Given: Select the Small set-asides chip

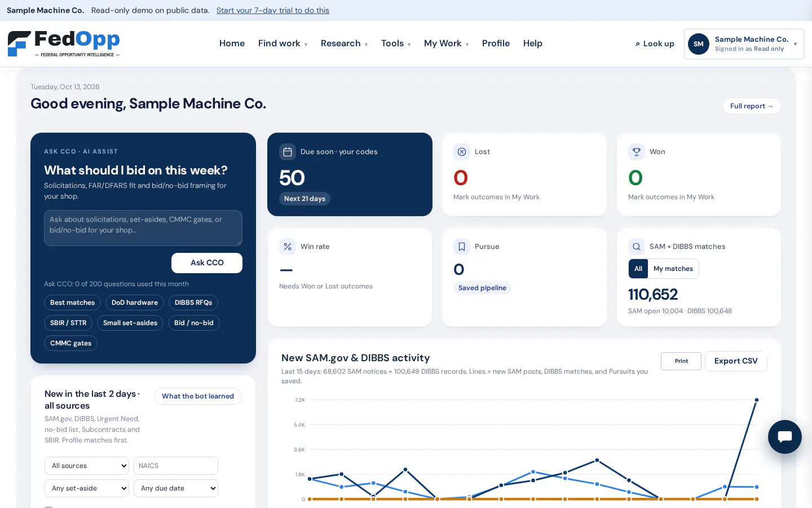Looking at the screenshot, I should pyautogui.click(x=130, y=323).
